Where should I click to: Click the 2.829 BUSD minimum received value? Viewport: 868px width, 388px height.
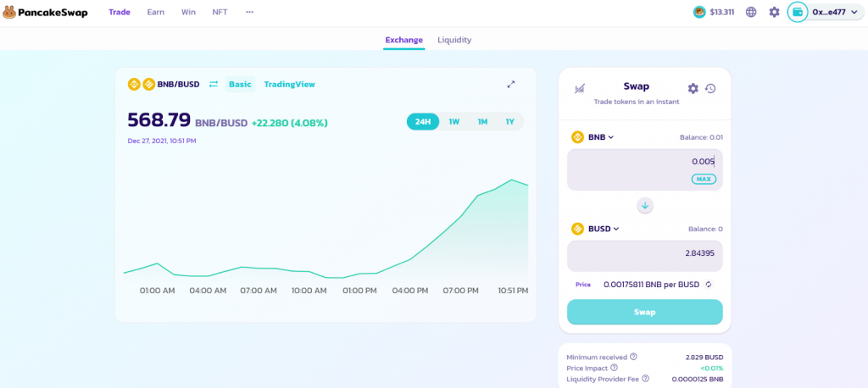704,357
